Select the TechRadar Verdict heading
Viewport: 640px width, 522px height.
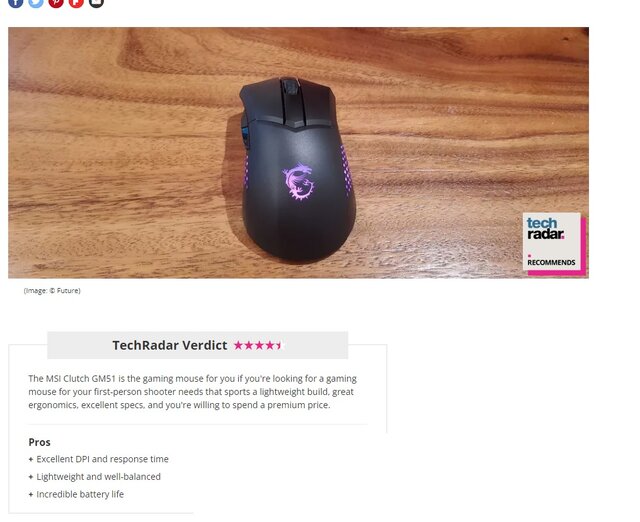point(169,345)
